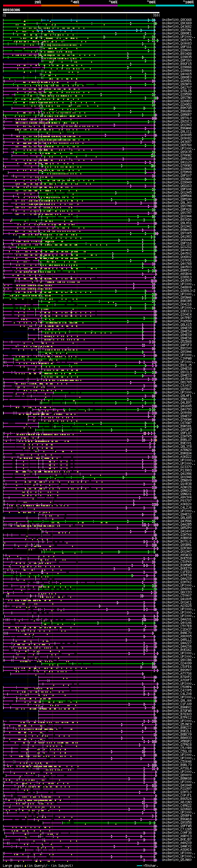Select UniRef100_Q43687 entry
This screenshot has width=197, height=868.
click(177, 142)
